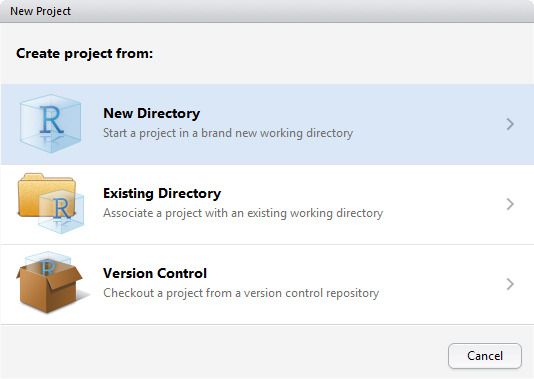Click the gray footer left of Cancel

(x=221, y=352)
